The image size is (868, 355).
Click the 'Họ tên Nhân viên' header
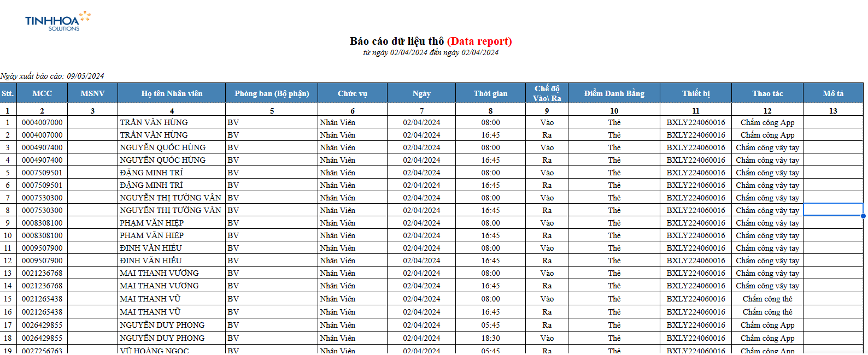coord(172,93)
